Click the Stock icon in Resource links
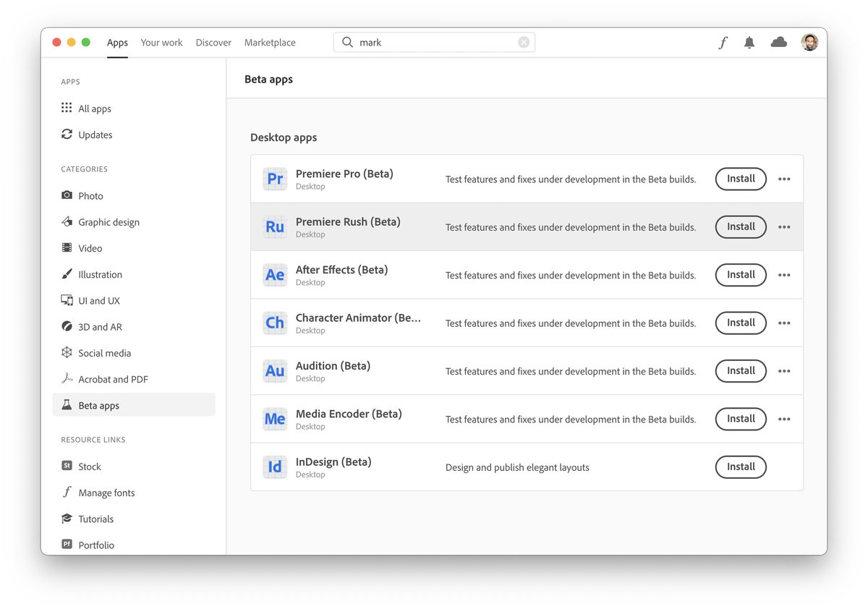Image resolution: width=868 pixels, height=609 pixels. point(67,466)
